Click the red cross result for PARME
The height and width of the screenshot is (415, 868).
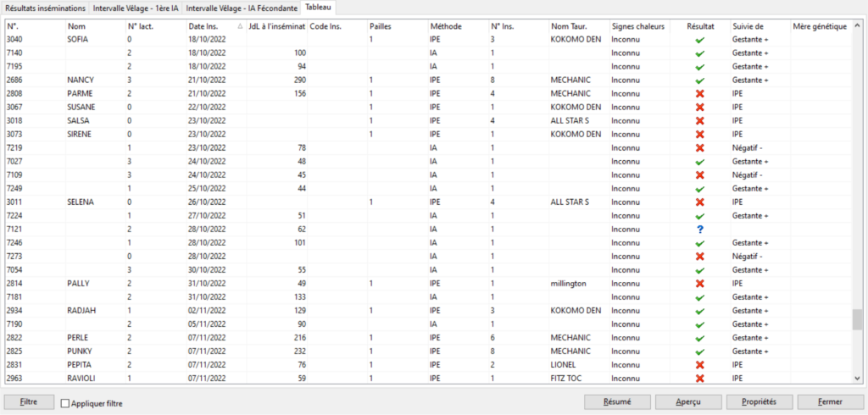tap(699, 94)
